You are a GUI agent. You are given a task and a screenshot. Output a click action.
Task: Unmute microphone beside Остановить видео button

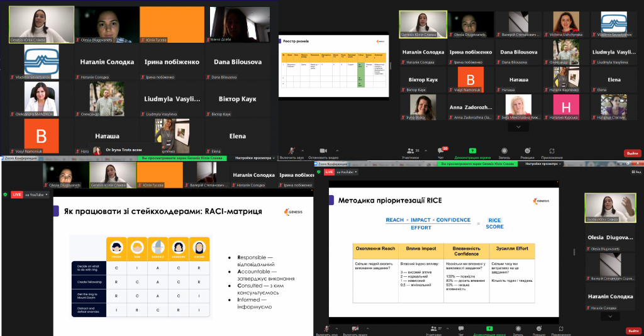[x=291, y=152]
